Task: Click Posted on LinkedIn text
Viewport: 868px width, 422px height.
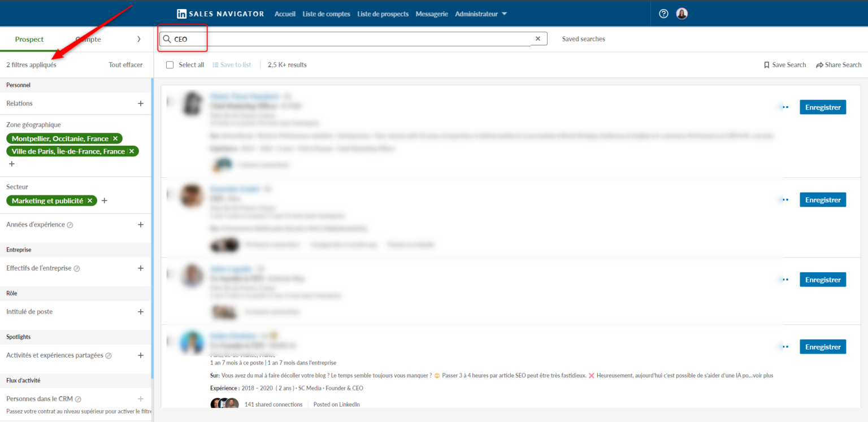Action: [337, 404]
